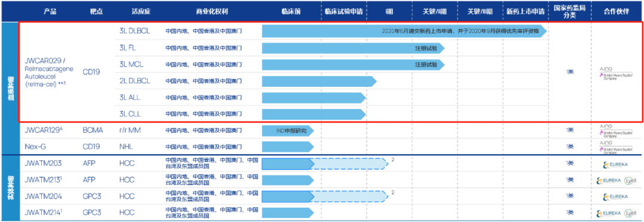Image resolution: width=644 pixels, height=222 pixels.
Task: Click the 2L DLBCL indication label
Action: 135,81
